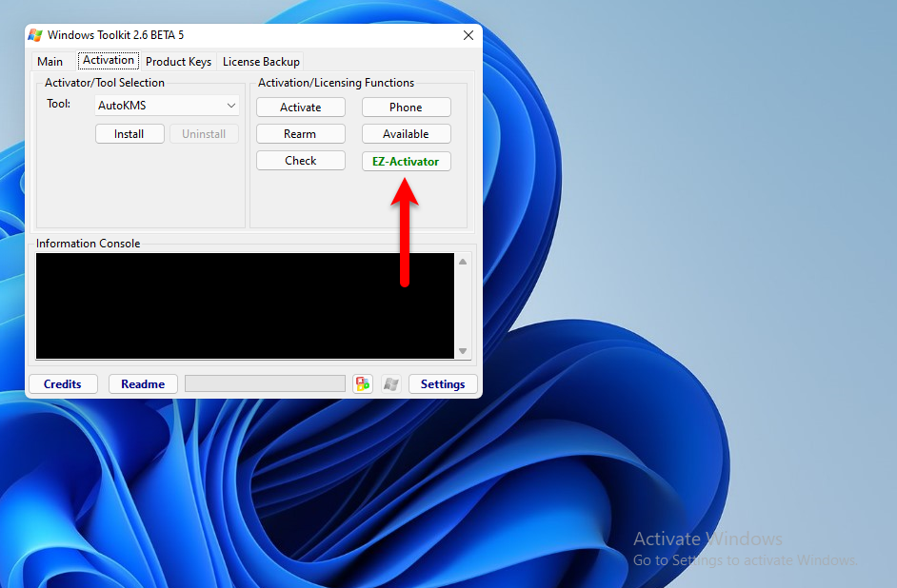The image size is (897, 588).
Task: Switch to the Main tab
Action: coord(50,62)
